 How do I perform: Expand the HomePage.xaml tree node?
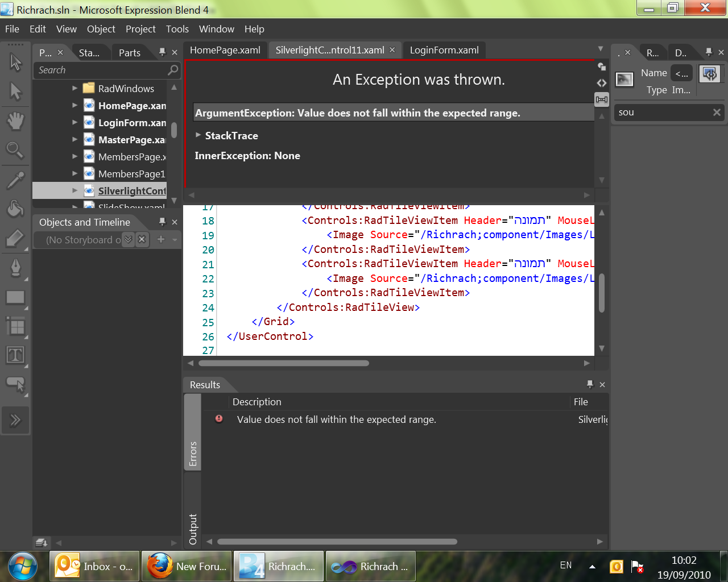pyautogui.click(x=75, y=105)
